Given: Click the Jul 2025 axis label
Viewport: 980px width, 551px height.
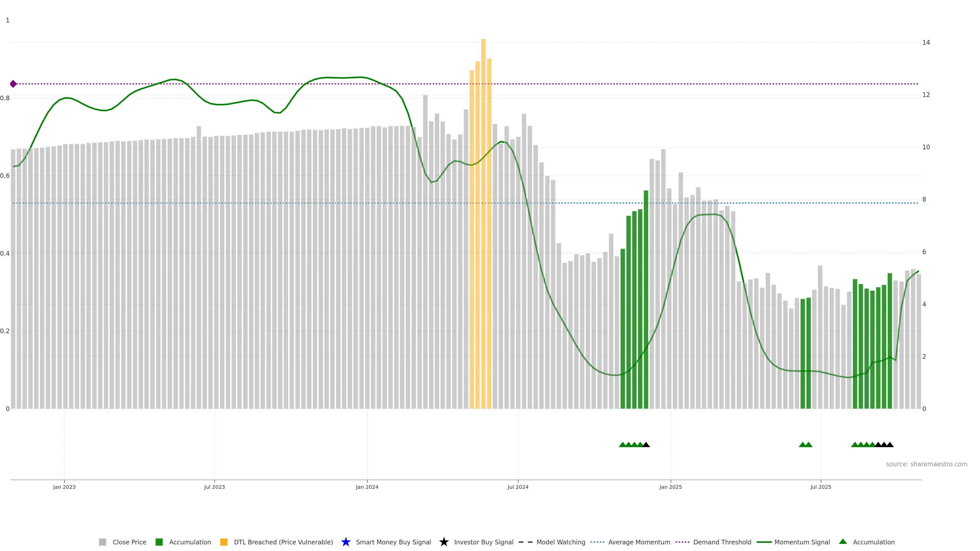Looking at the screenshot, I should point(820,487).
